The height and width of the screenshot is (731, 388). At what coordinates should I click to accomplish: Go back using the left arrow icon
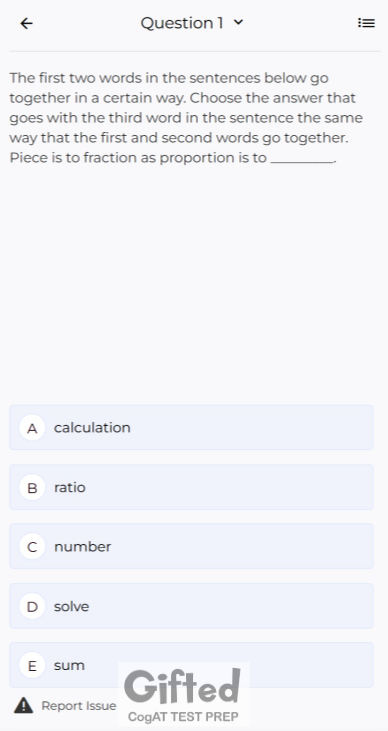click(x=27, y=23)
